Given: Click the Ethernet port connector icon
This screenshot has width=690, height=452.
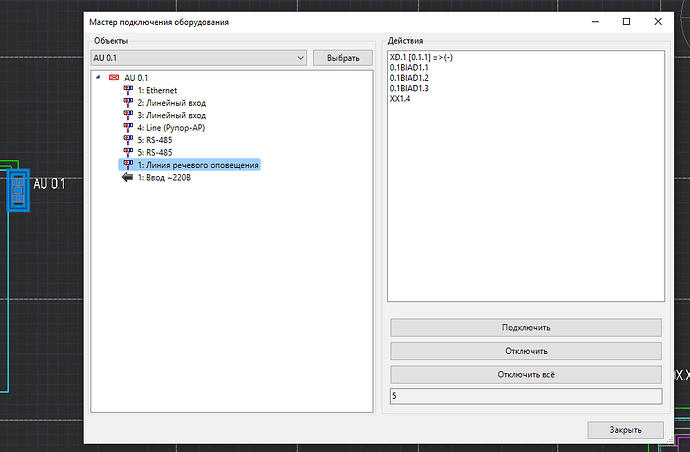Looking at the screenshot, I should 128,90.
